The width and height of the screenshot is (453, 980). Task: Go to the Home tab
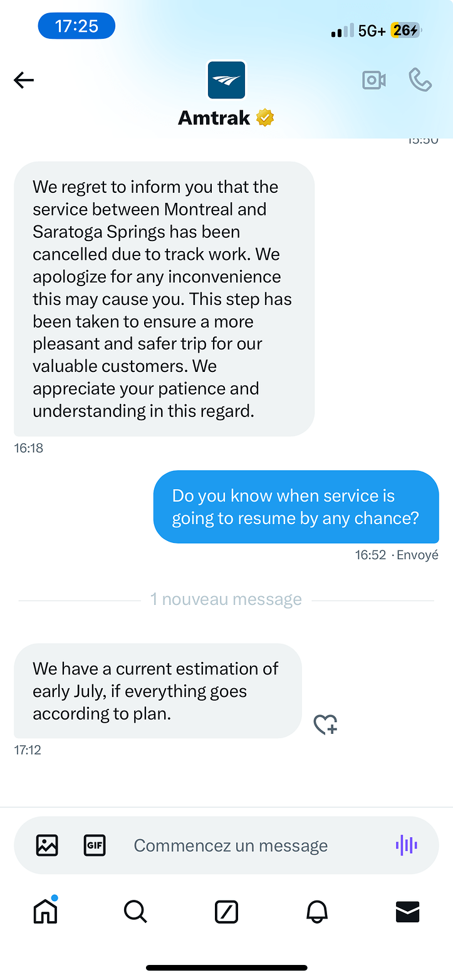46,911
